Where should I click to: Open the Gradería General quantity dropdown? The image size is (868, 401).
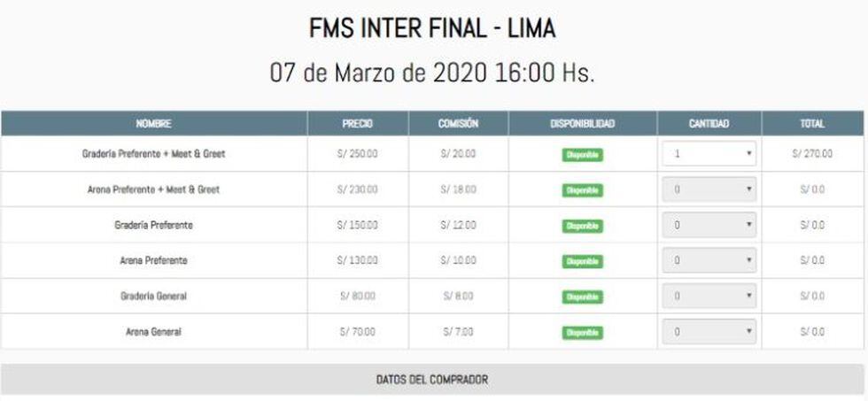(709, 297)
